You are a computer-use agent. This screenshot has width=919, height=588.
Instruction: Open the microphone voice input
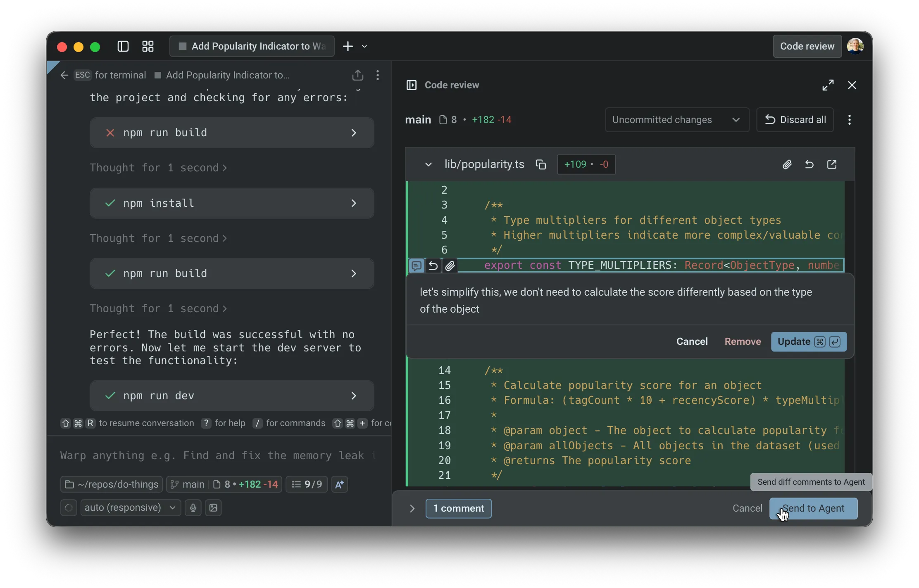[193, 507]
